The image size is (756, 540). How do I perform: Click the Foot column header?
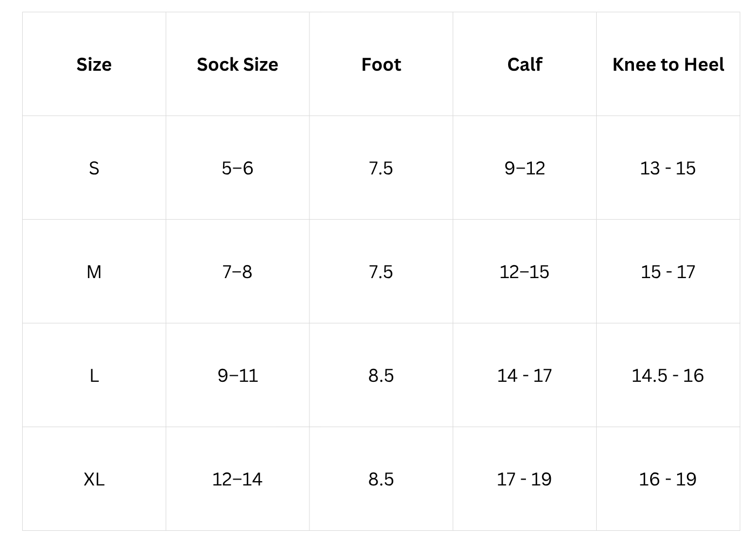click(381, 64)
